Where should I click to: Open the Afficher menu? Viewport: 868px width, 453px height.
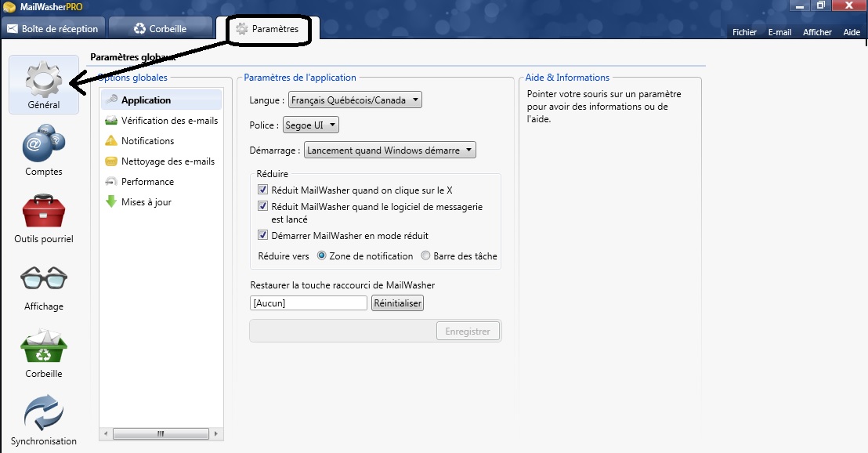tap(817, 32)
